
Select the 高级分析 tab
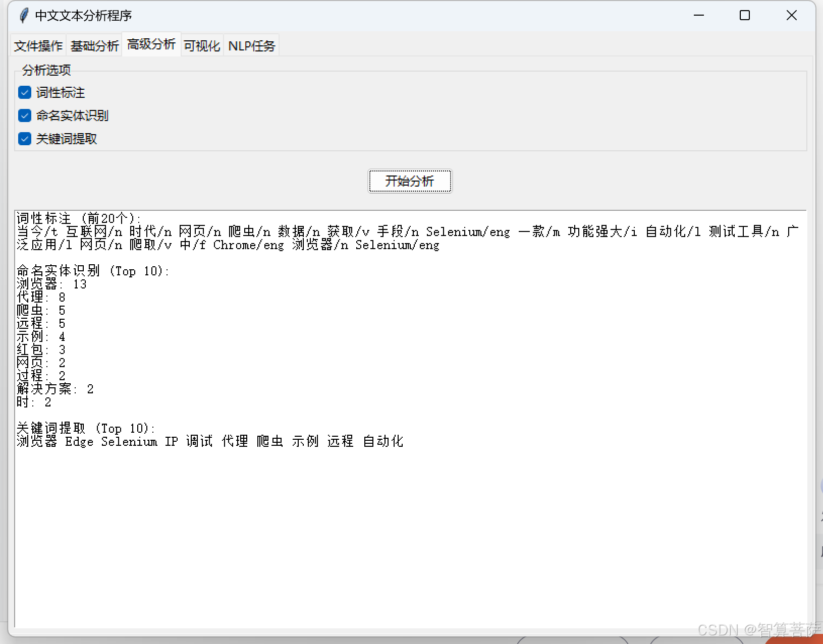[151, 44]
